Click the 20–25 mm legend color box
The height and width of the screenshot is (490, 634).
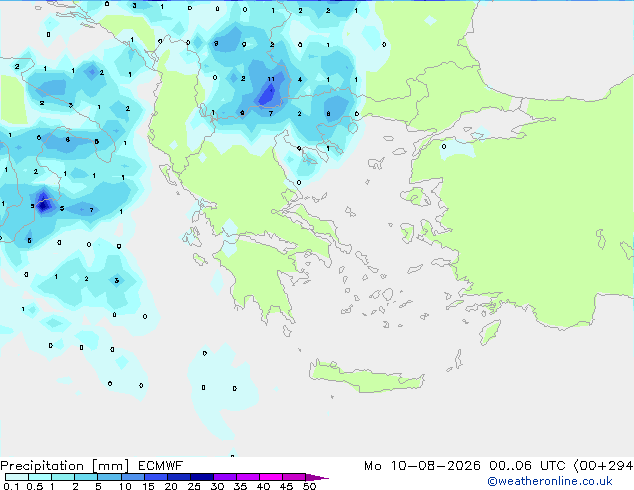click(x=179, y=477)
